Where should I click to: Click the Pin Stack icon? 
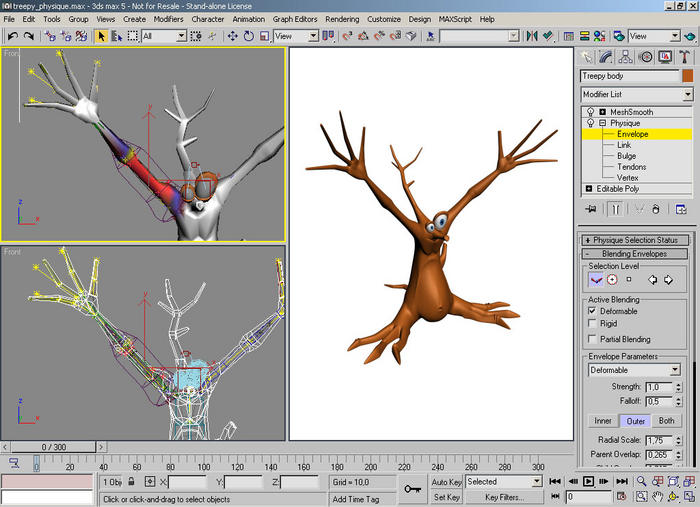[x=591, y=209]
